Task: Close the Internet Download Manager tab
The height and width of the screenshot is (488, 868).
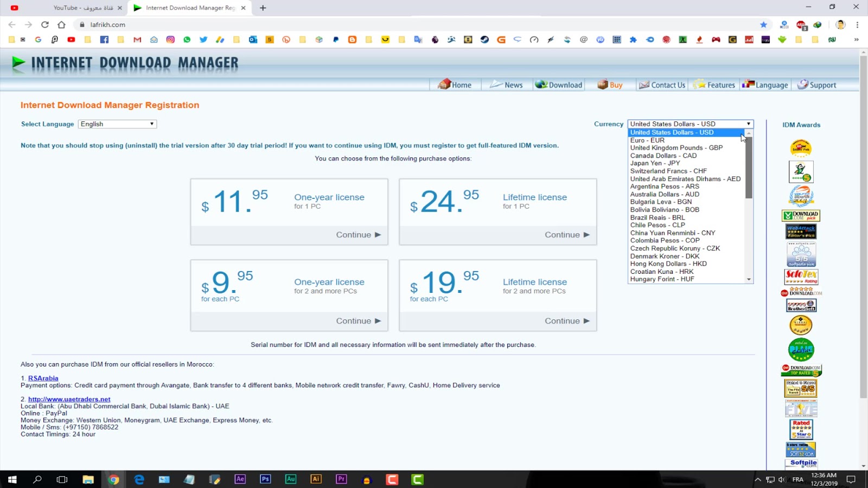Action: (x=243, y=8)
